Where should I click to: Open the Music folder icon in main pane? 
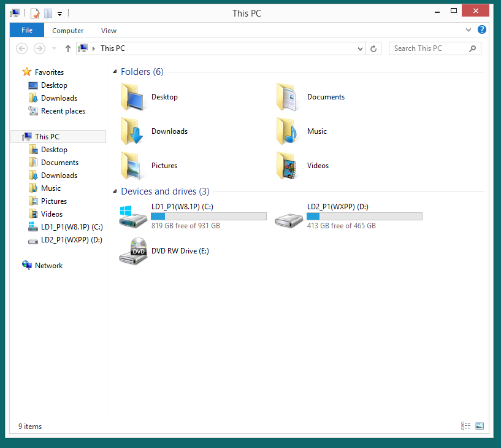click(287, 131)
